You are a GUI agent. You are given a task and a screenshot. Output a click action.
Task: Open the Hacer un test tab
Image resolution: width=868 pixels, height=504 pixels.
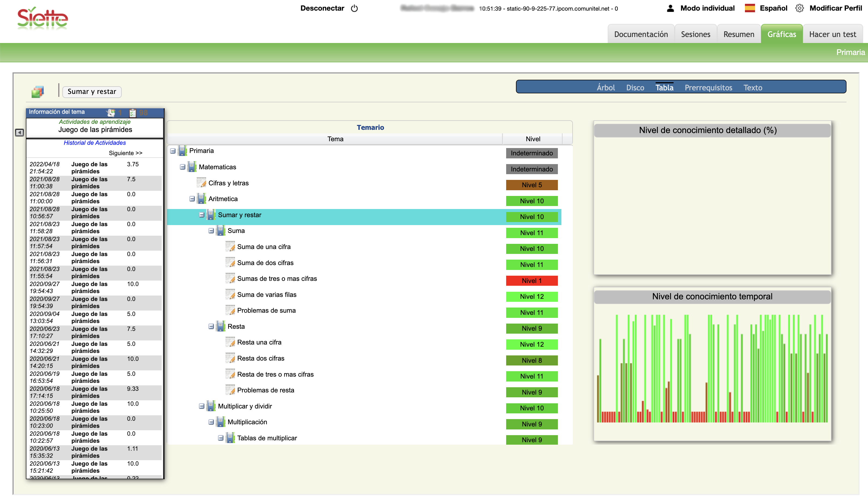832,34
